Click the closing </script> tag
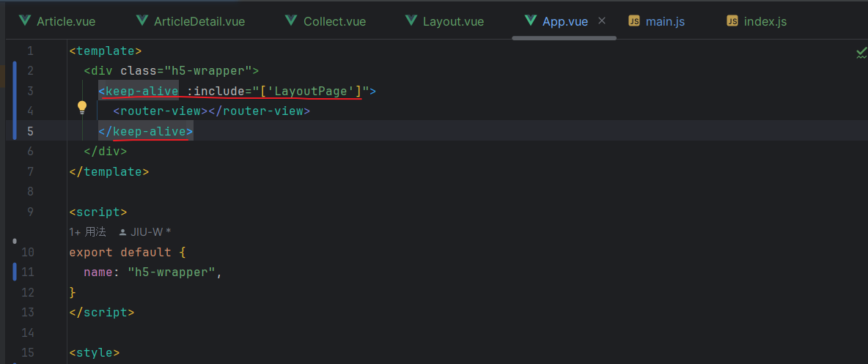868x364 pixels. tap(102, 312)
